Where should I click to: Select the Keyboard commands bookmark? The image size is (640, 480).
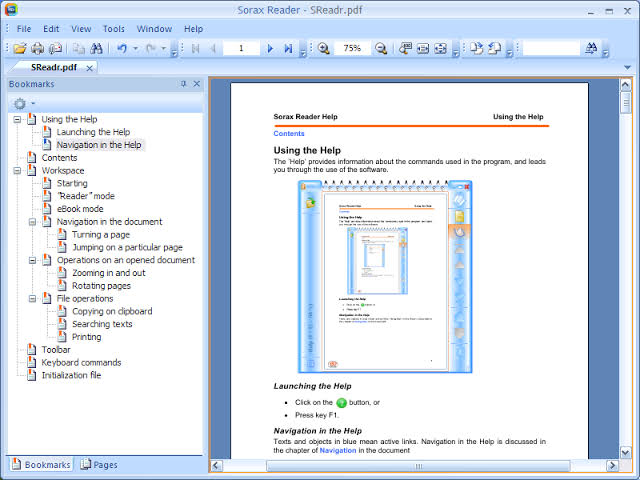[81, 362]
